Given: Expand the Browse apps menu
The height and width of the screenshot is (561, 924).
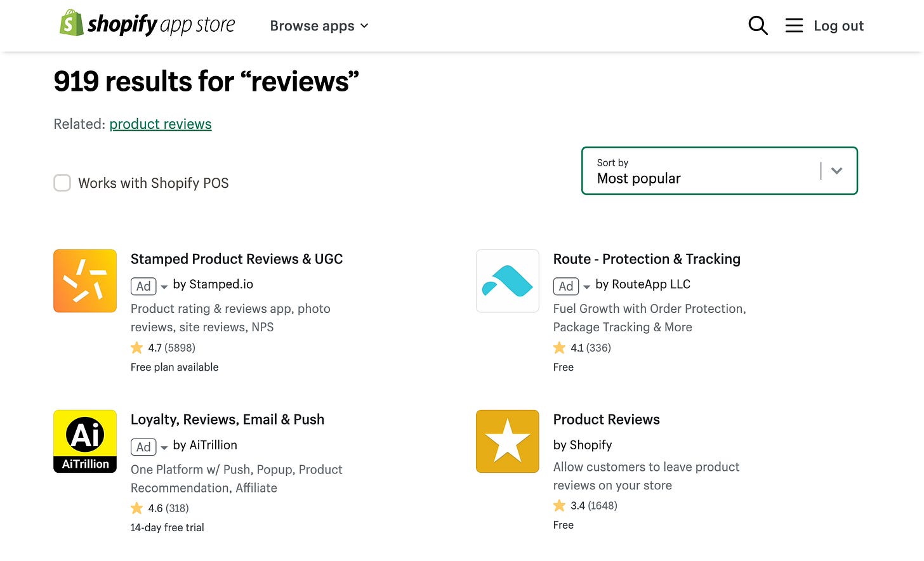Looking at the screenshot, I should (x=319, y=26).
